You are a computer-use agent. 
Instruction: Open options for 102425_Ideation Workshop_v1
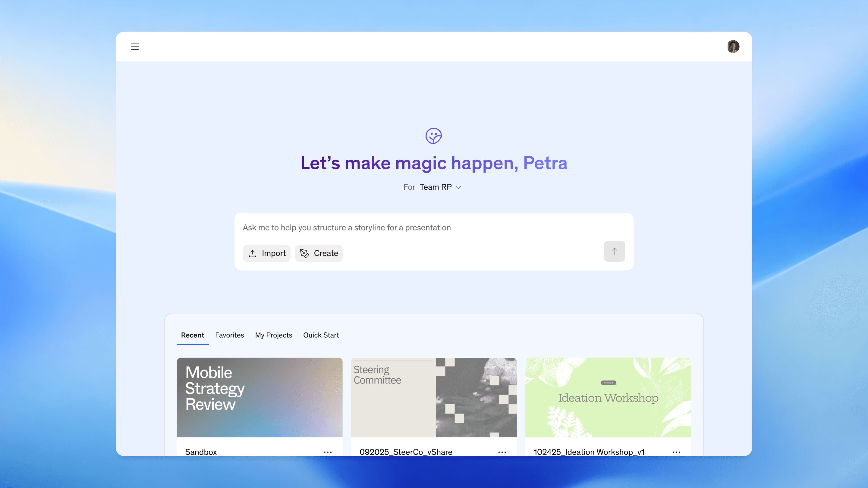[676, 452]
